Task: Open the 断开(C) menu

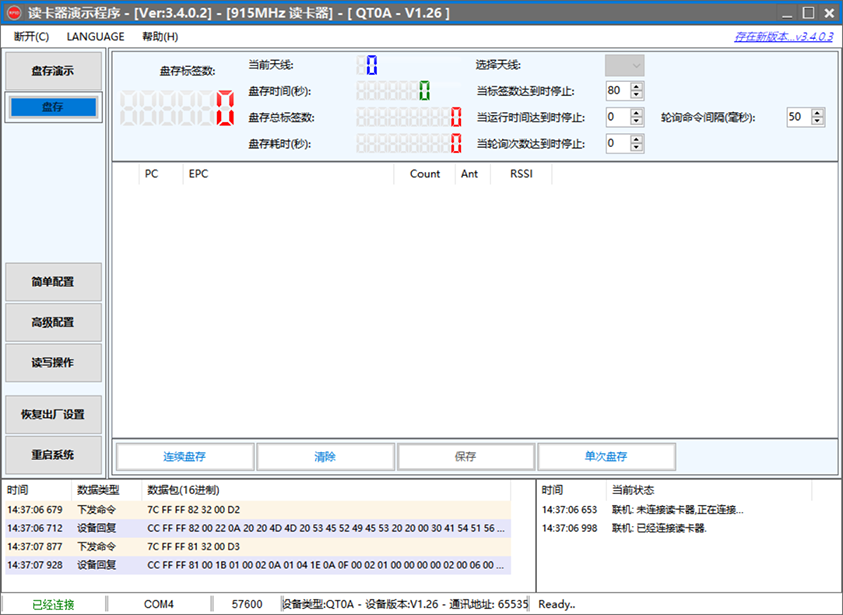Action: pyautogui.click(x=32, y=36)
